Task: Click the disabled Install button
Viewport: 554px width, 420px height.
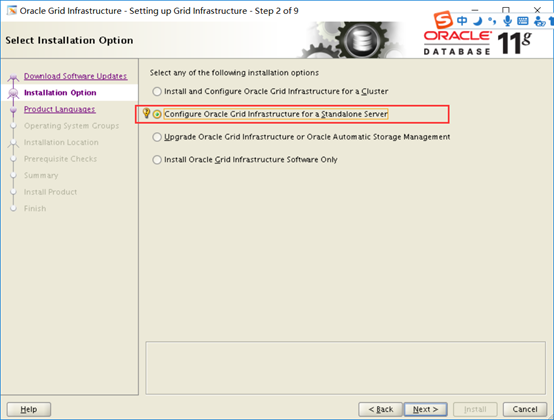Action: pyautogui.click(x=475, y=409)
